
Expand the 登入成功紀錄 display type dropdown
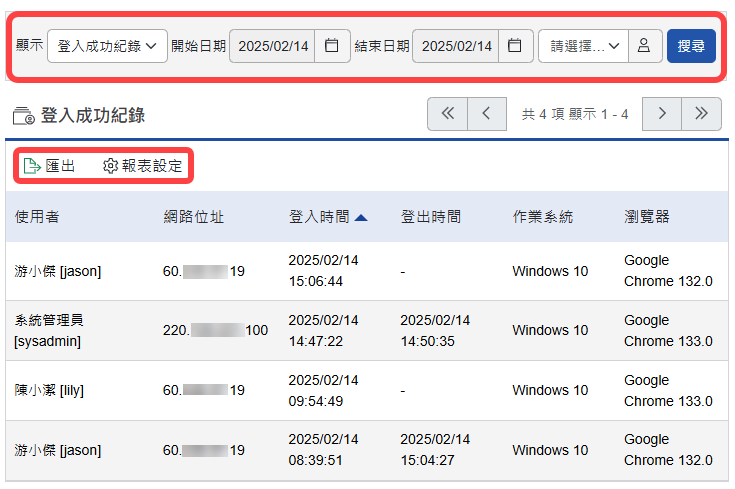pyautogui.click(x=107, y=46)
